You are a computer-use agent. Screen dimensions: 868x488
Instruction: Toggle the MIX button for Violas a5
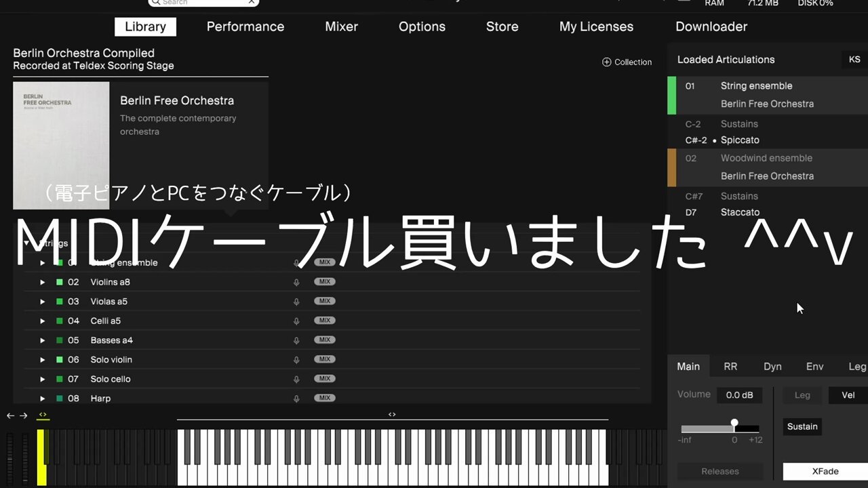[x=325, y=301]
